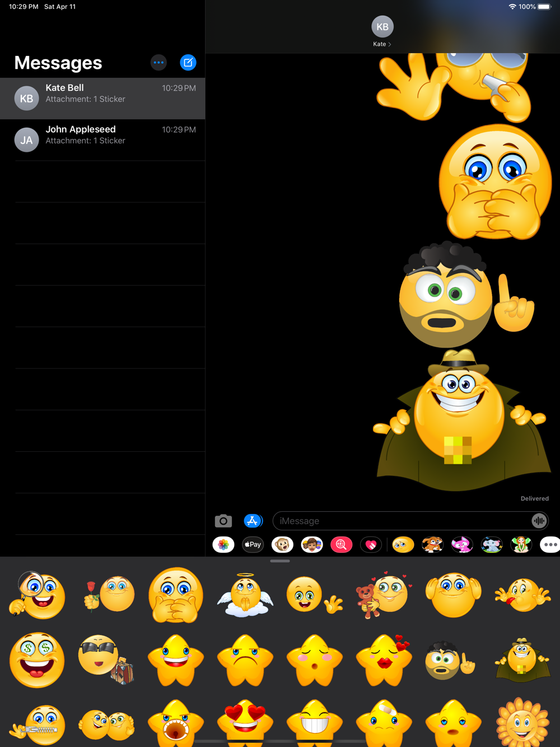This screenshot has width=560, height=747.
Task: Pick the heart-eyes star sticker
Action: coord(245,723)
